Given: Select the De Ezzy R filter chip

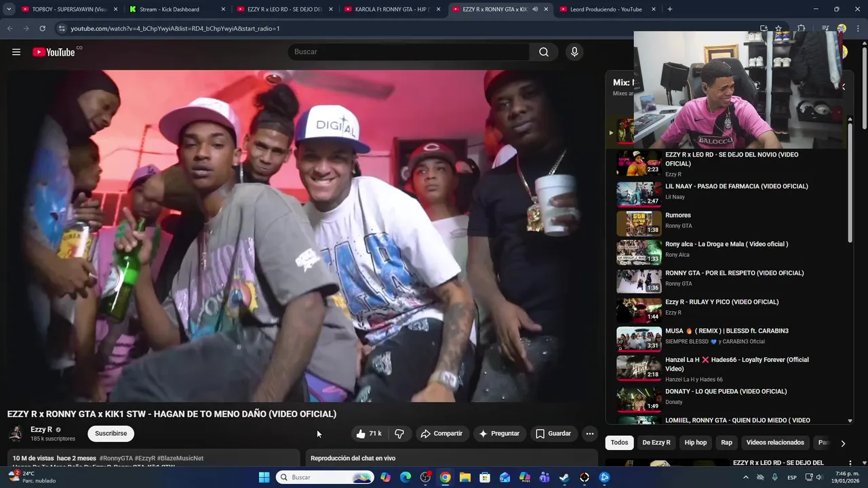Looking at the screenshot, I should pyautogui.click(x=656, y=443).
